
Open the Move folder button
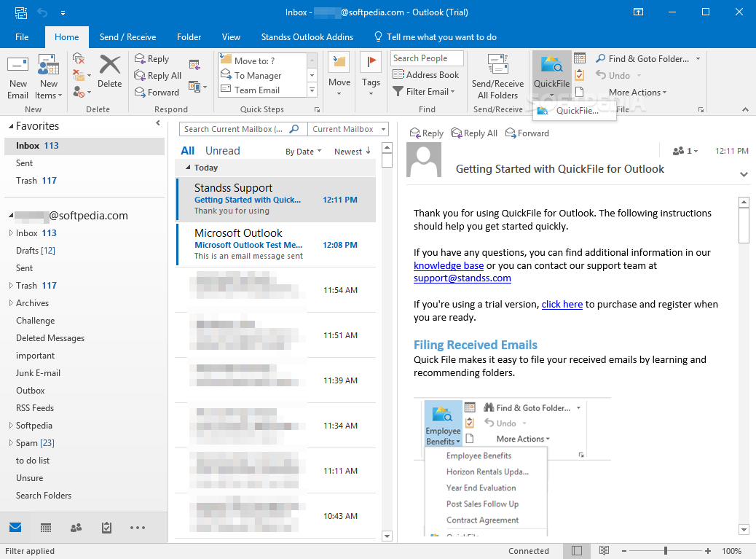(339, 75)
